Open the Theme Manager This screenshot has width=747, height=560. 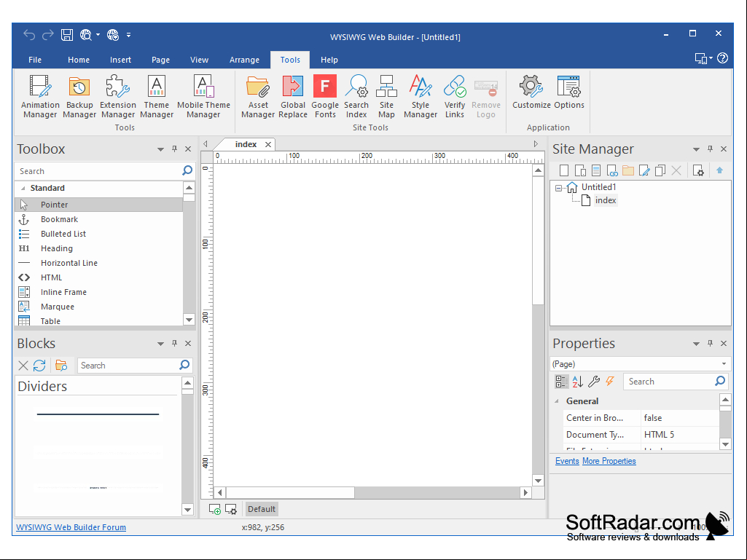click(156, 96)
